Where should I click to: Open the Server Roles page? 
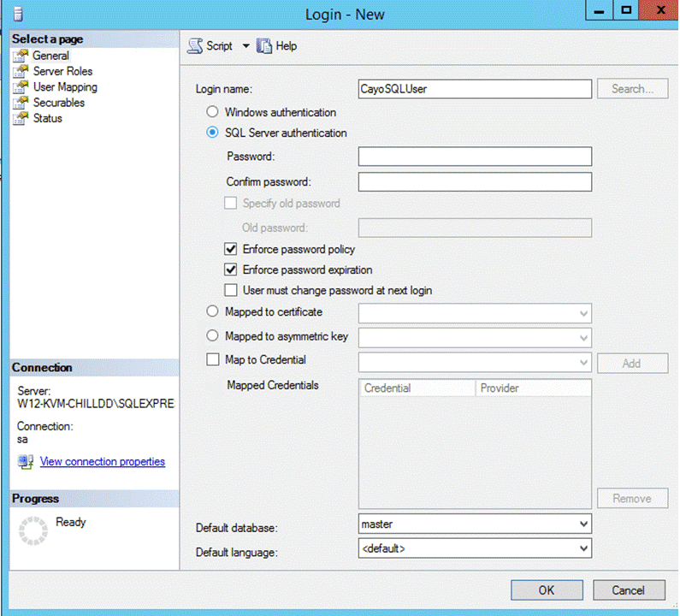(x=63, y=71)
